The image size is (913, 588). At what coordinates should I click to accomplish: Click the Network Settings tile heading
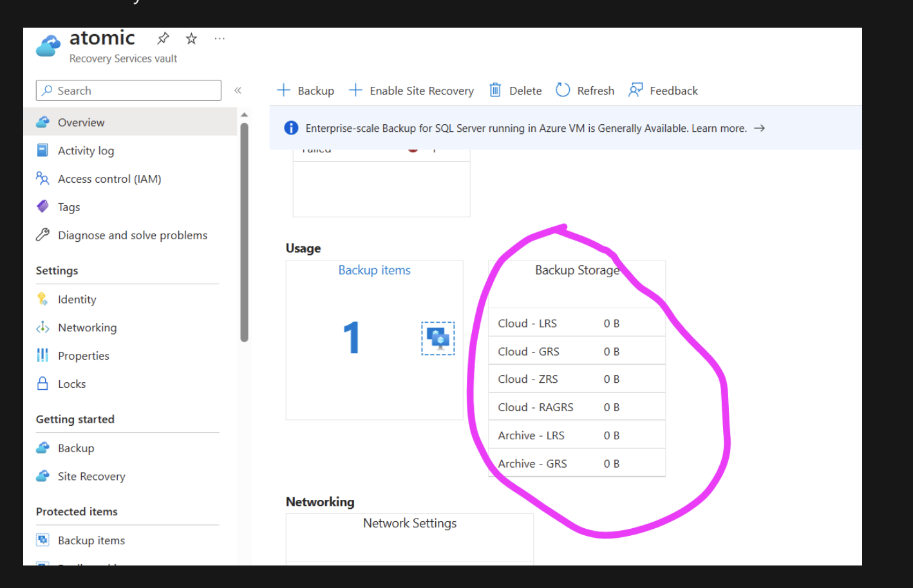point(409,523)
